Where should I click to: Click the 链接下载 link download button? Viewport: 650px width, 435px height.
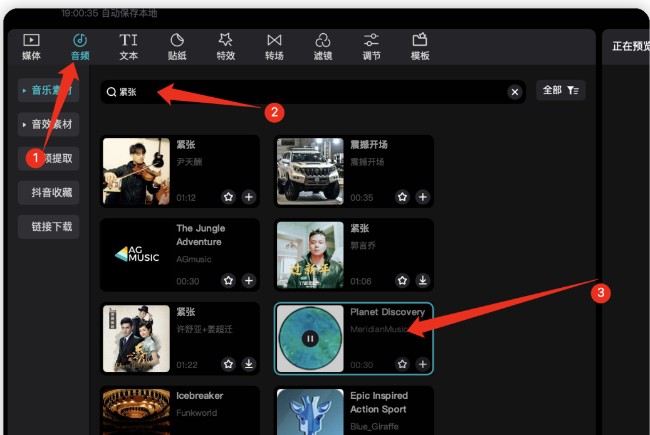click(49, 227)
